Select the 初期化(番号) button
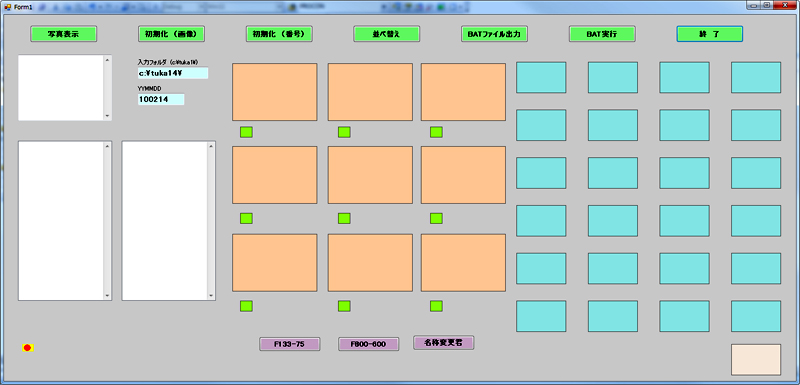This screenshot has width=800, height=385. pos(279,34)
